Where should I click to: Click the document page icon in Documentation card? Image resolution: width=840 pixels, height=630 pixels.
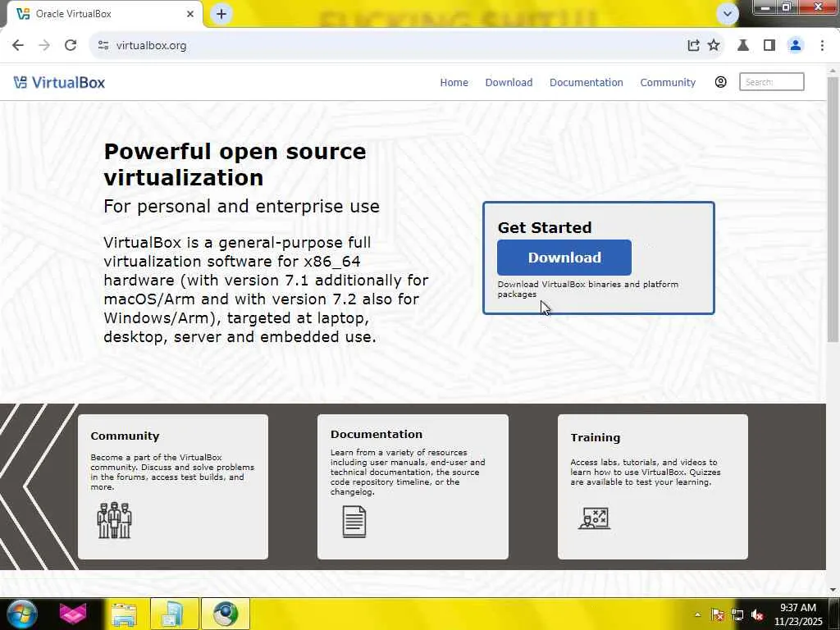click(354, 522)
